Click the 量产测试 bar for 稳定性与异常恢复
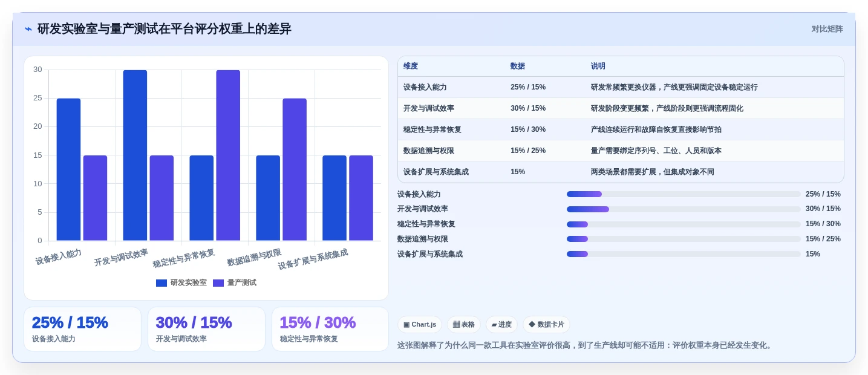868x375 pixels. [228, 155]
